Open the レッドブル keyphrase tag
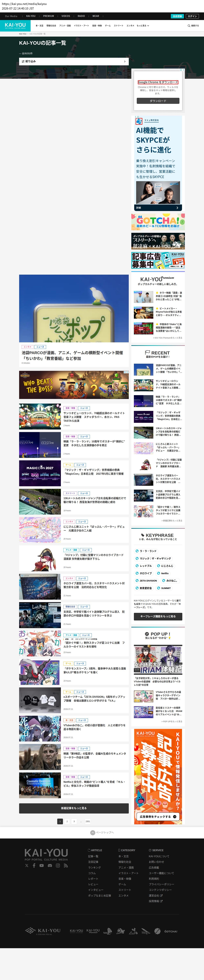204x980 pixels. (144, 566)
